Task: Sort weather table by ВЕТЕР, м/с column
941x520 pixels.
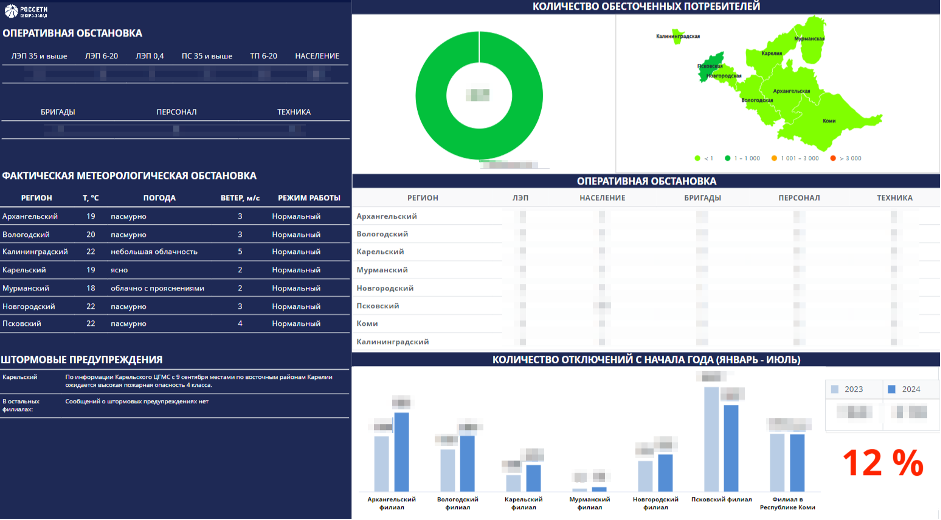Action: [240, 198]
